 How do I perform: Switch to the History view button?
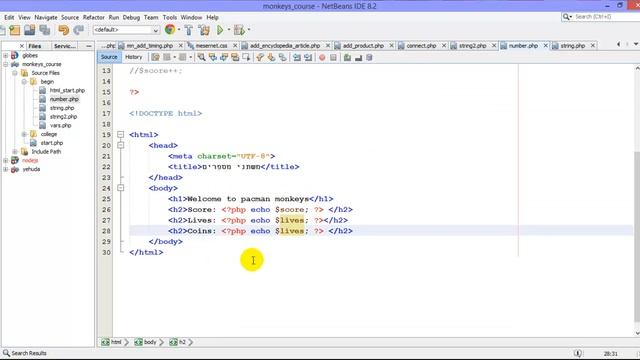pos(133,57)
